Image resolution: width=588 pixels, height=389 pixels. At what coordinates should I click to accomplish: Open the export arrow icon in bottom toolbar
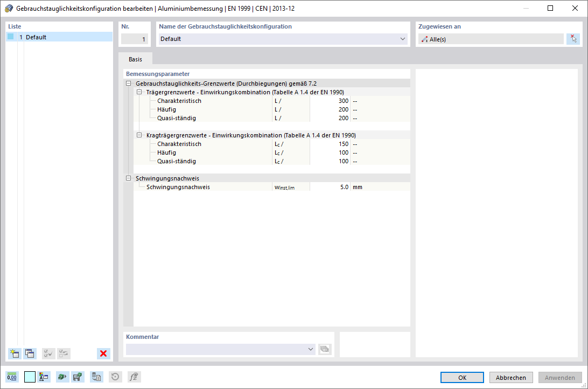pos(62,377)
